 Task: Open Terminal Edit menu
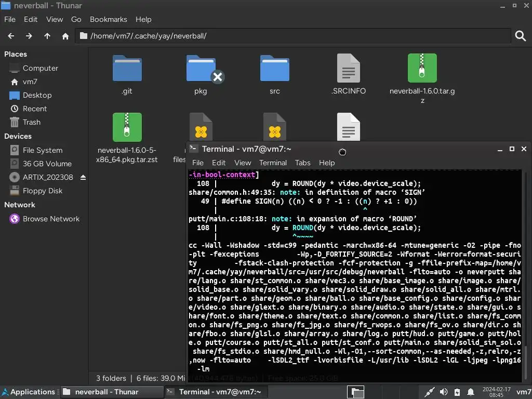[x=219, y=163]
